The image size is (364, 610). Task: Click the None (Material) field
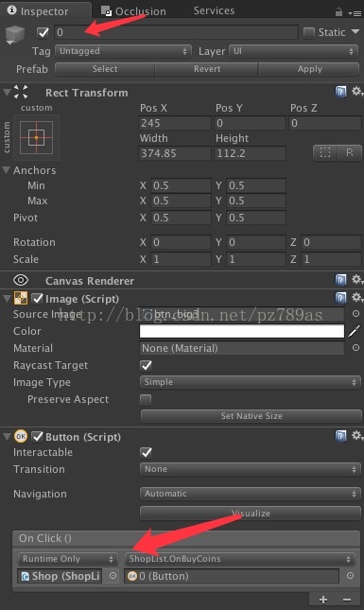[241, 348]
